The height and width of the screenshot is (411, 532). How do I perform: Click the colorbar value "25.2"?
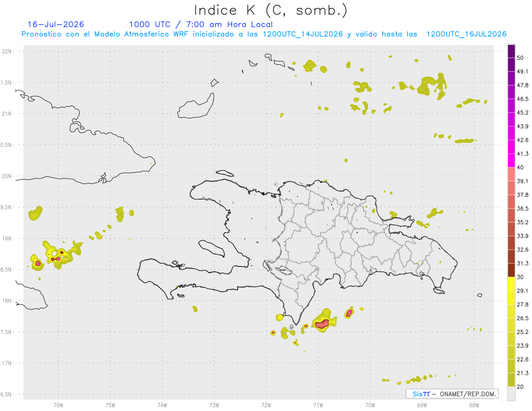[x=523, y=332]
